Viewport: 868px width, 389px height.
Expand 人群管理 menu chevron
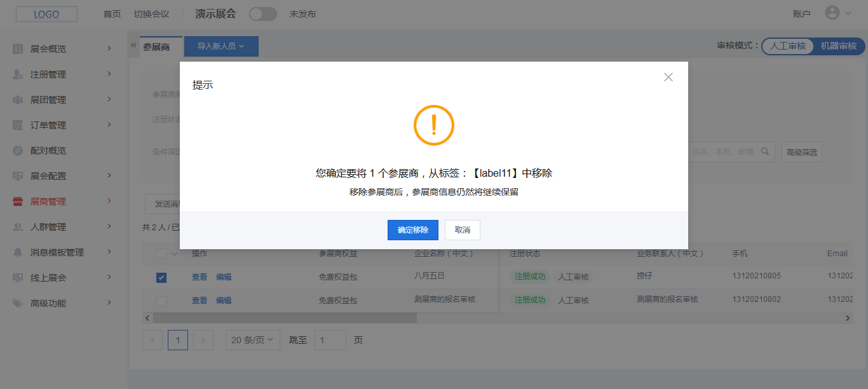coord(109,226)
